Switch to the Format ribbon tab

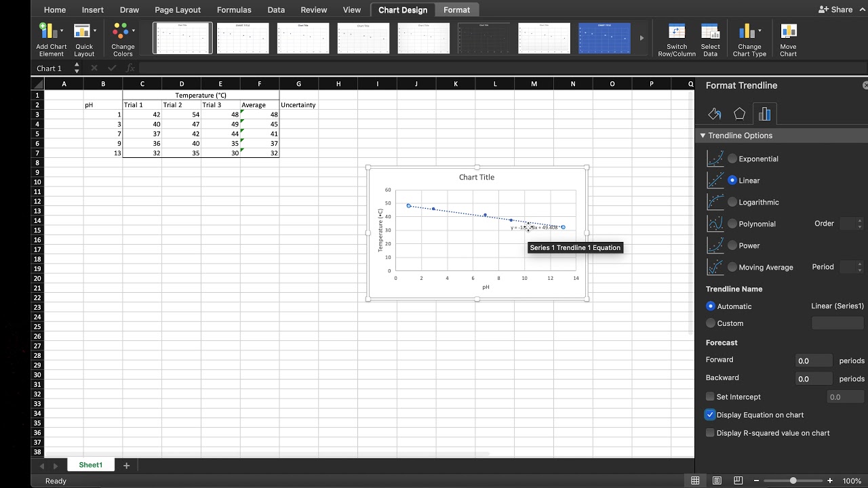(456, 9)
